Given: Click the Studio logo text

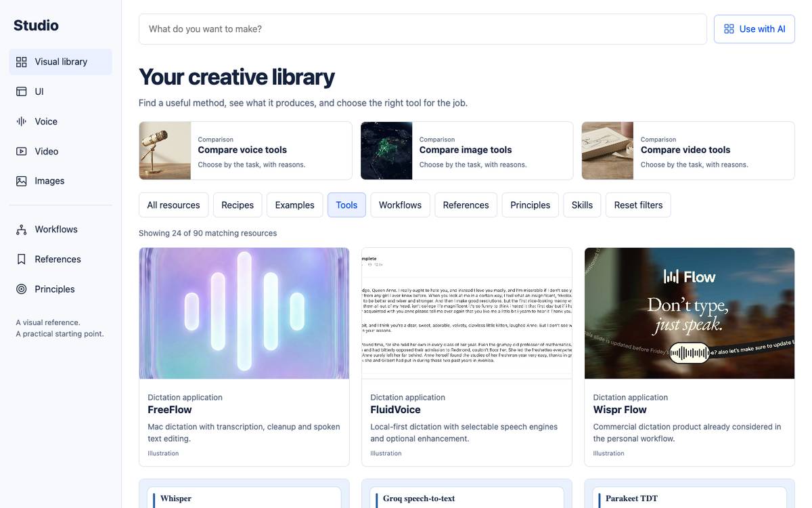Looking at the screenshot, I should (36, 26).
